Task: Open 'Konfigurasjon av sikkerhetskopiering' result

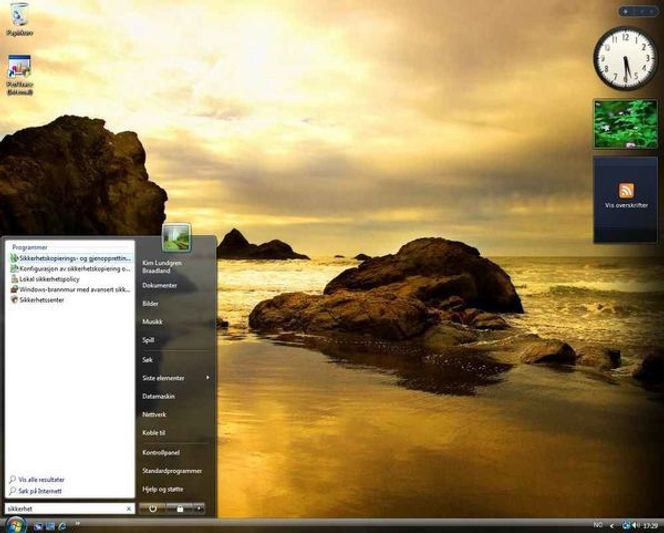Action: [x=70, y=268]
